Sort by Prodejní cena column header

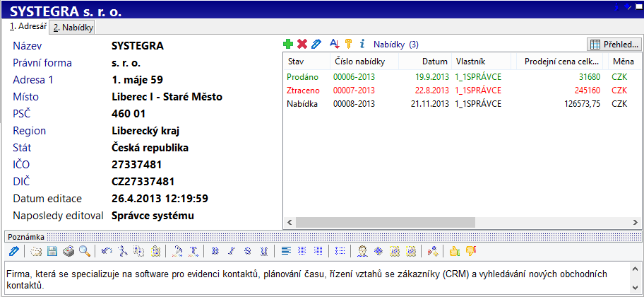[x=559, y=62]
